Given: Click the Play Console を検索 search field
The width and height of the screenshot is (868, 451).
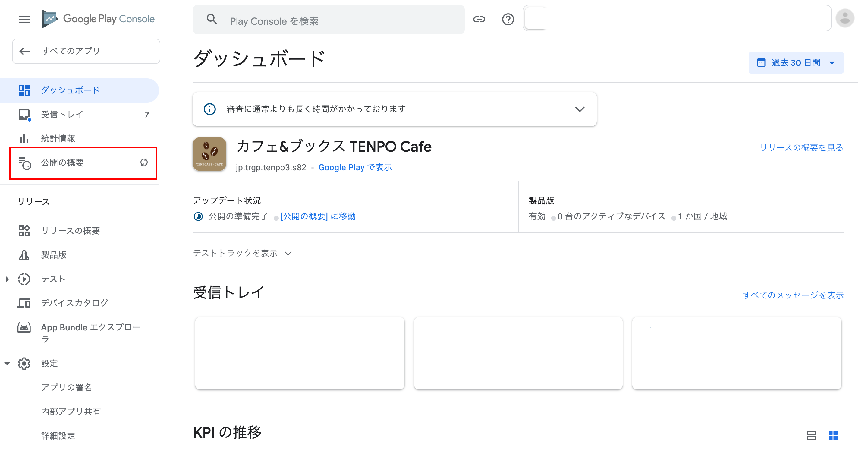Looking at the screenshot, I should 329,20.
